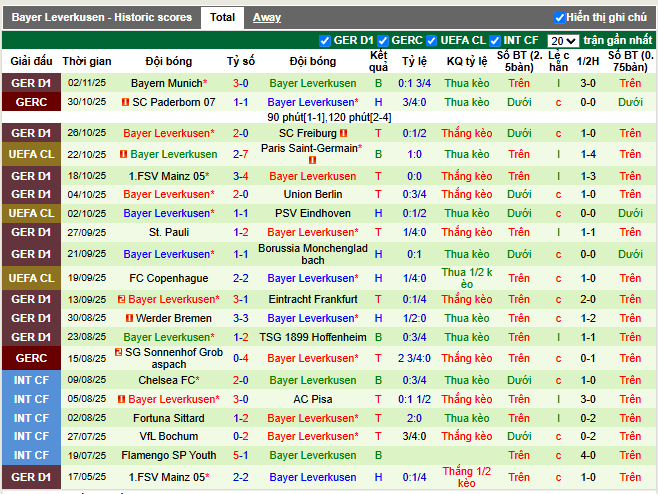
Task: Click red card icon beside SC Freiburg
Action: [x=344, y=133]
